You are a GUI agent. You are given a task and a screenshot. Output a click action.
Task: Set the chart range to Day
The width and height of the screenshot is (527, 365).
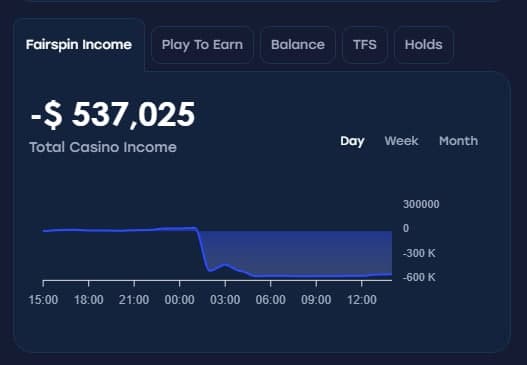352,141
